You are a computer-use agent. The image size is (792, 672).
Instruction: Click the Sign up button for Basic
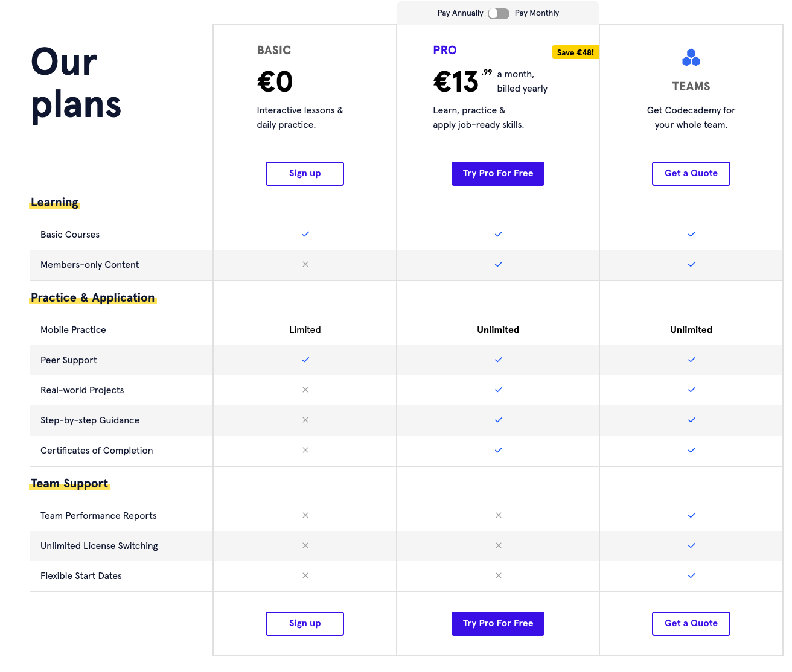pos(305,173)
